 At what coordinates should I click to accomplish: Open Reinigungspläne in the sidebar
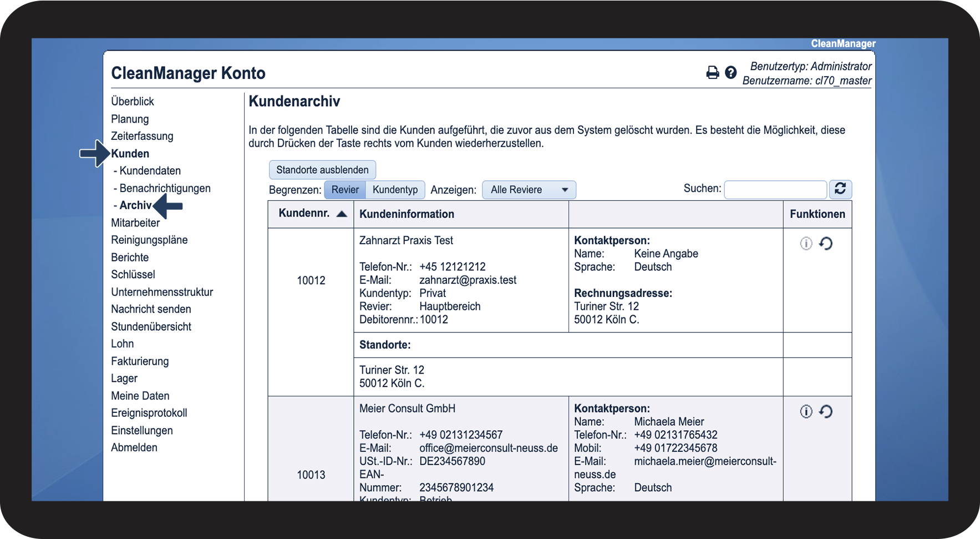[x=149, y=240]
